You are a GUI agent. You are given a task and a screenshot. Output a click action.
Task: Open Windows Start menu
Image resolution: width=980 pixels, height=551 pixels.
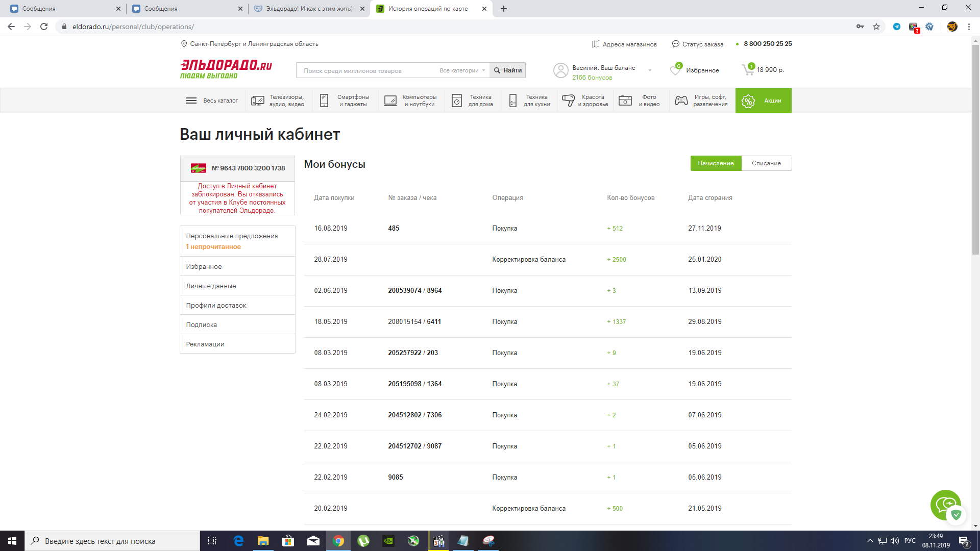point(12,541)
